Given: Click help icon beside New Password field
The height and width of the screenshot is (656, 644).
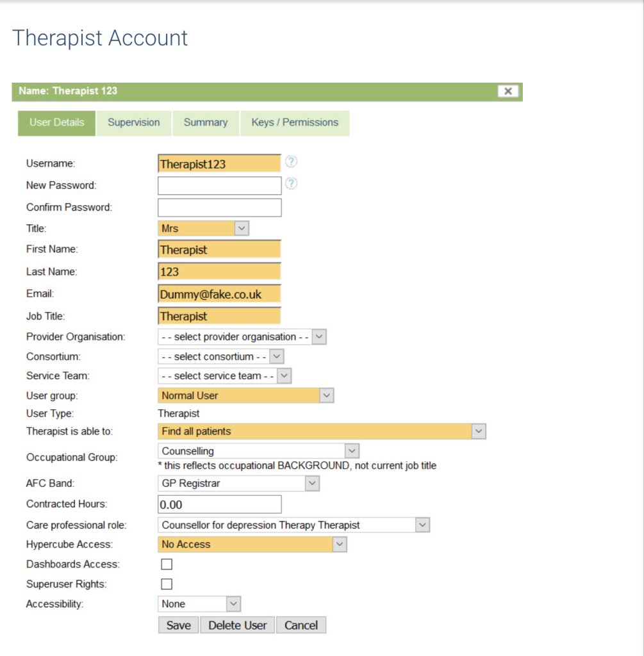Looking at the screenshot, I should [x=291, y=184].
